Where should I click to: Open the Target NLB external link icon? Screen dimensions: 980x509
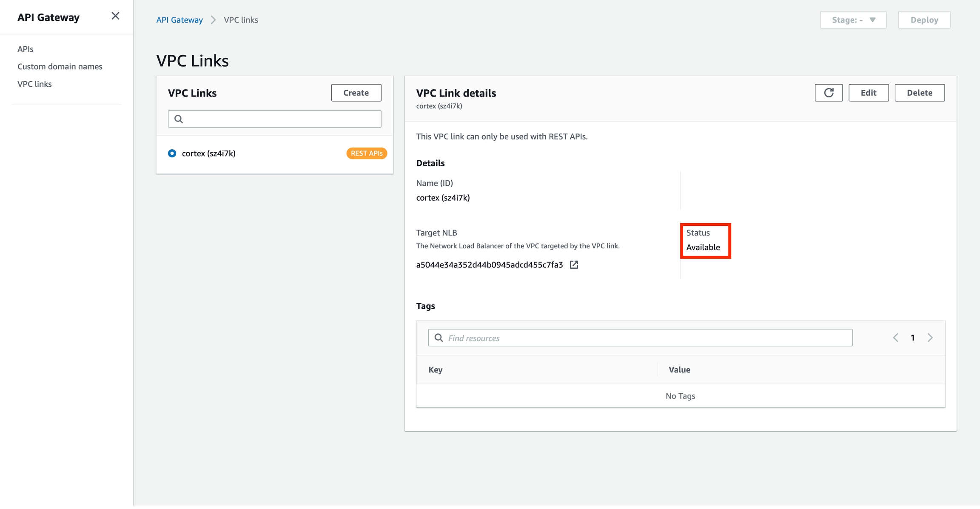coord(574,265)
